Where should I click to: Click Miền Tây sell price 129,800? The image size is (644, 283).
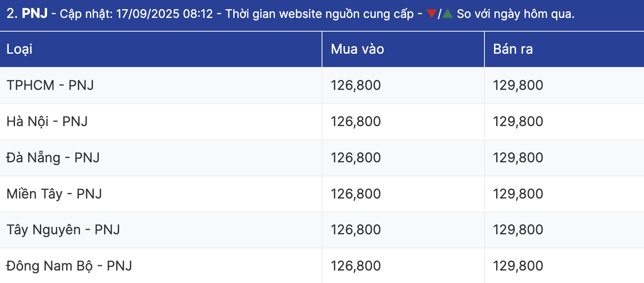[518, 194]
